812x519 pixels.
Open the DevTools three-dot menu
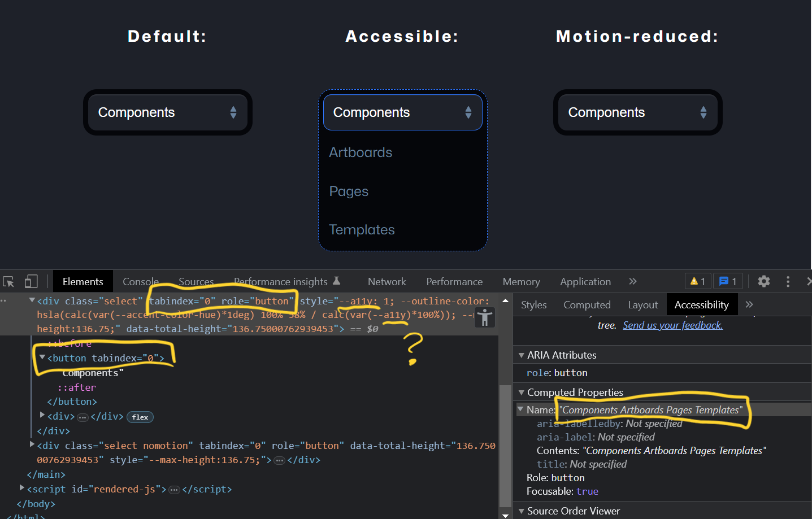tap(788, 281)
